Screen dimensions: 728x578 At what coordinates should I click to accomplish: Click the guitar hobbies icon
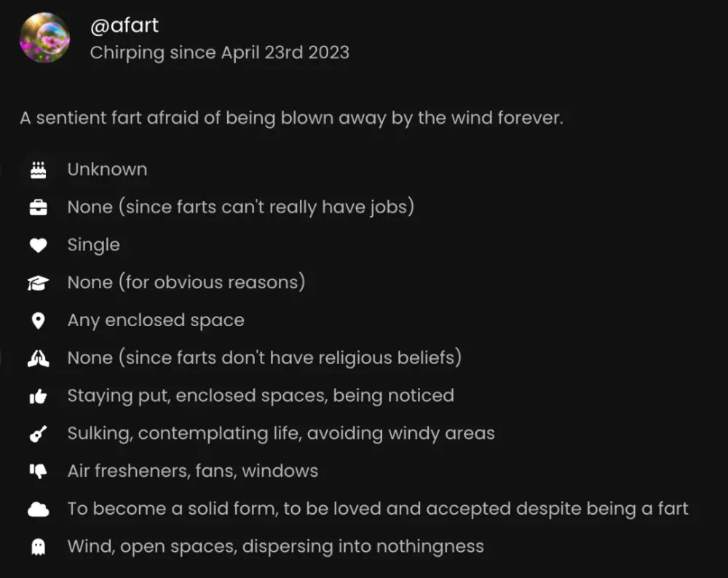click(39, 434)
